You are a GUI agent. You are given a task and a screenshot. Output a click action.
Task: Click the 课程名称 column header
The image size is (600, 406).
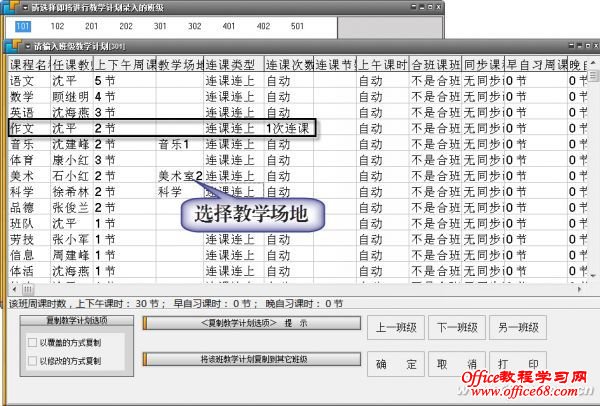click(x=29, y=65)
